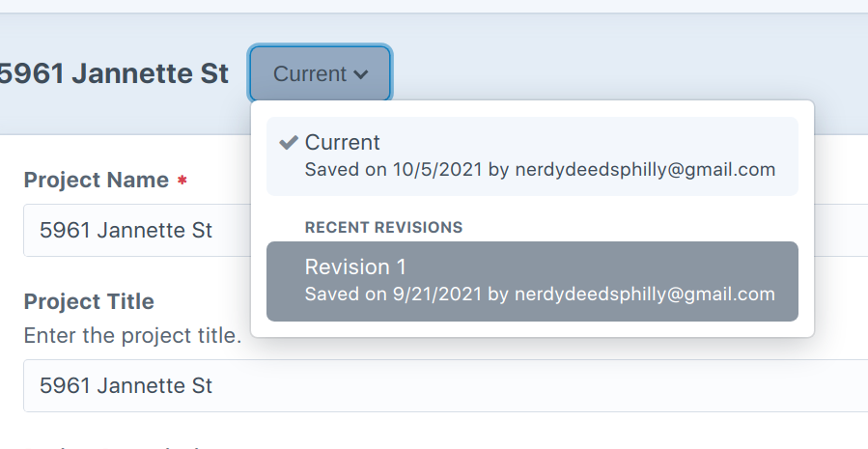This screenshot has height=449, width=868.
Task: Click the RECENT REVISIONS section header
Action: coord(383,228)
